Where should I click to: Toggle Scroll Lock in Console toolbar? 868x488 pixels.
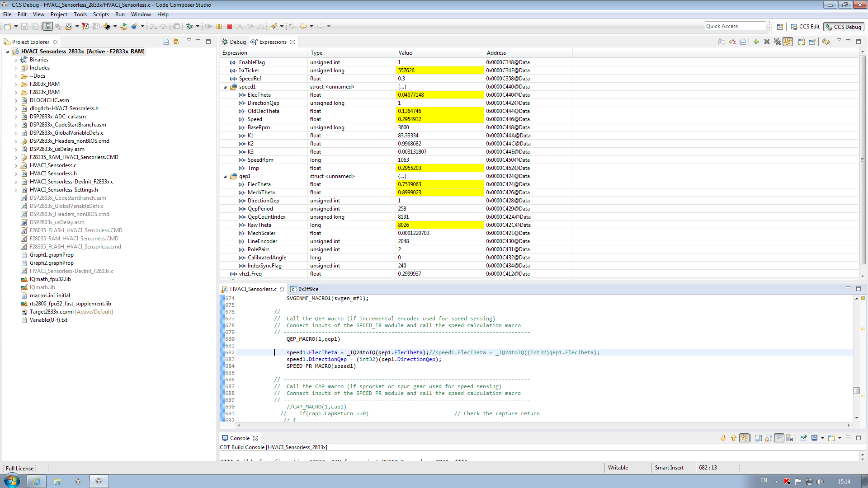point(769,438)
